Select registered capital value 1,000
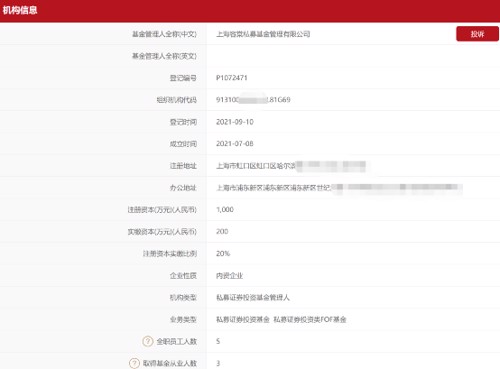 [x=225, y=209]
